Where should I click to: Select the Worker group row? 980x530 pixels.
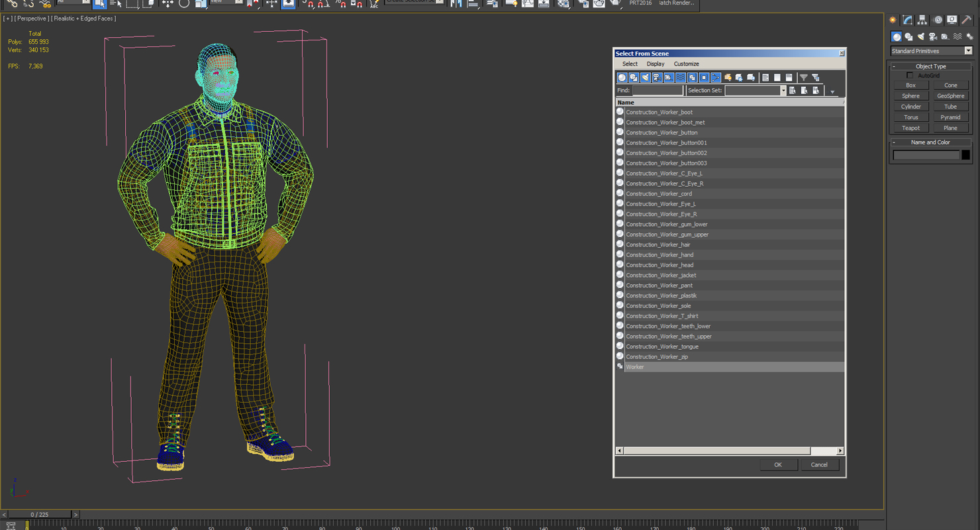pyautogui.click(x=730, y=367)
